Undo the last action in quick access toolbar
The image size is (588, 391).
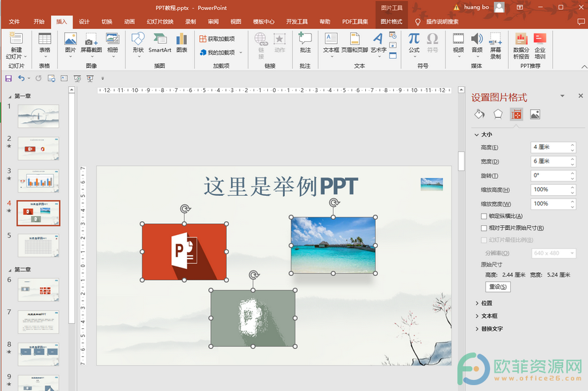pyautogui.click(x=22, y=78)
